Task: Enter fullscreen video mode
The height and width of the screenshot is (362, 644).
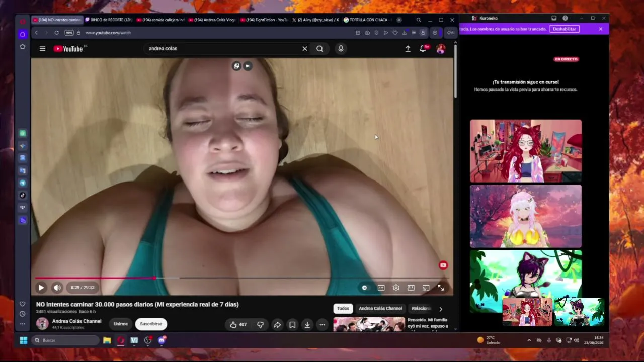Action: [x=441, y=288]
